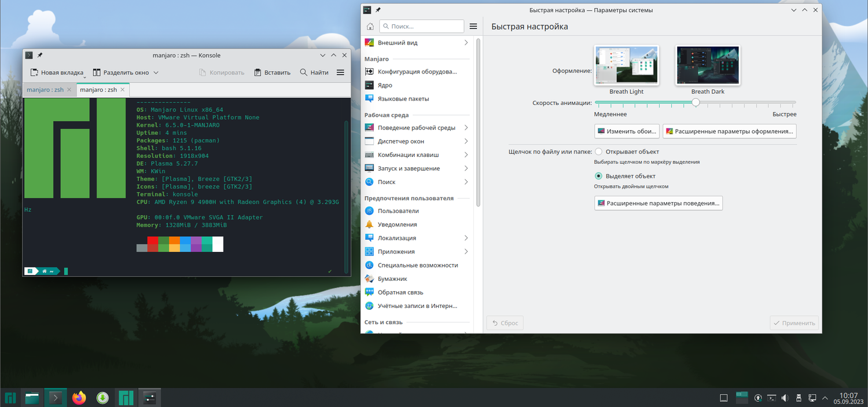Click the clock showing 10:07
This screenshot has width=868, height=407.
coord(849,398)
